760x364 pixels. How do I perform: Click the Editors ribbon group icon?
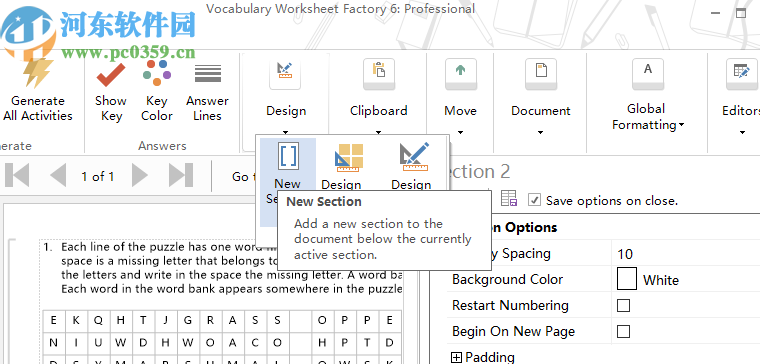pos(741,73)
